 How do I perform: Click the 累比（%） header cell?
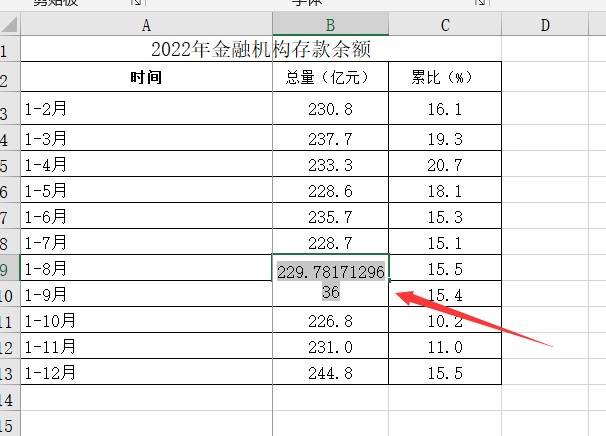[445, 77]
